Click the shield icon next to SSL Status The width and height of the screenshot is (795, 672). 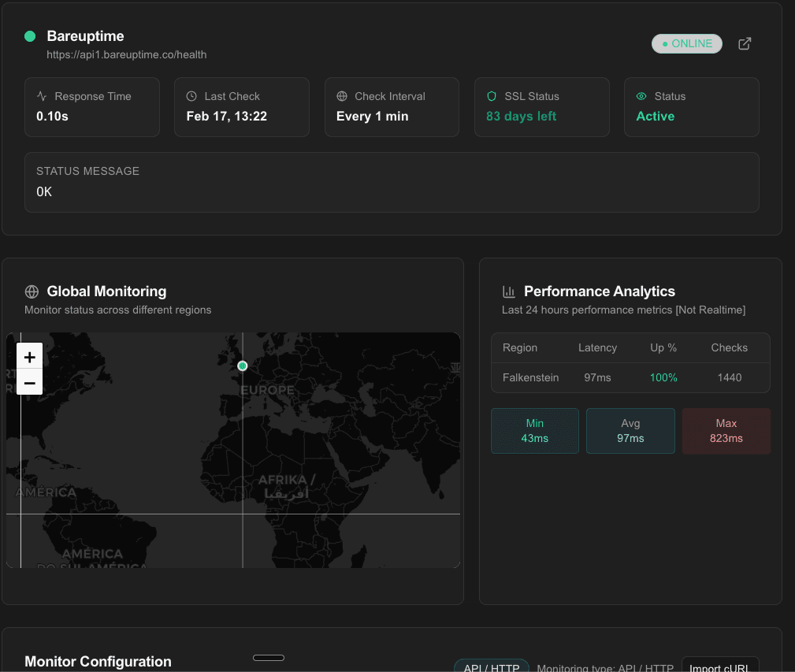pos(490,95)
